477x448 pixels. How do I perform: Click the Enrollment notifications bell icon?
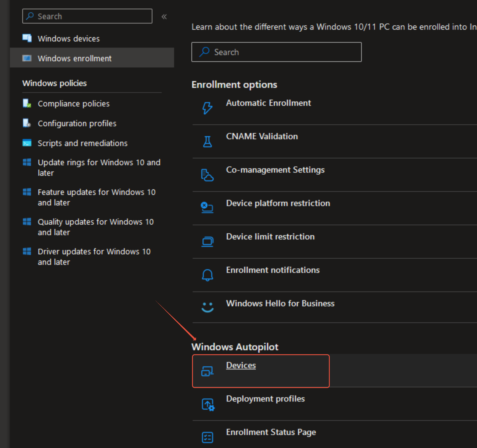(x=207, y=275)
